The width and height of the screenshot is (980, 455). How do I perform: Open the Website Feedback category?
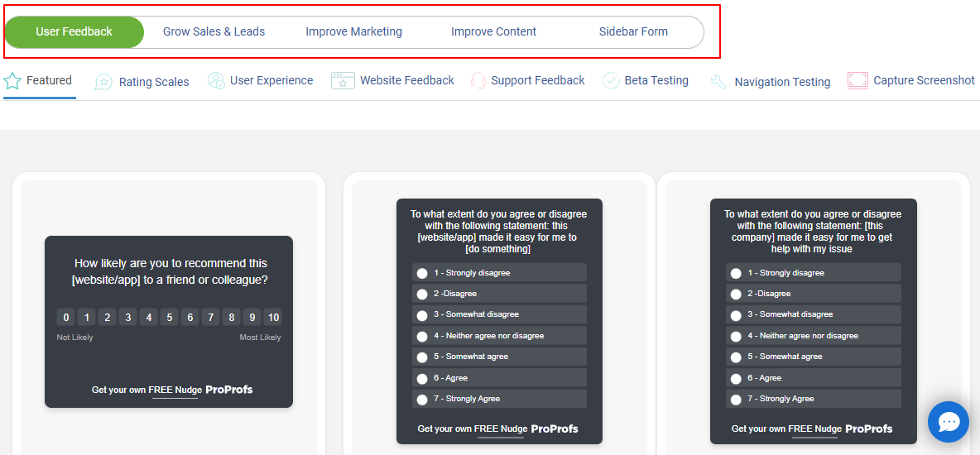[407, 80]
